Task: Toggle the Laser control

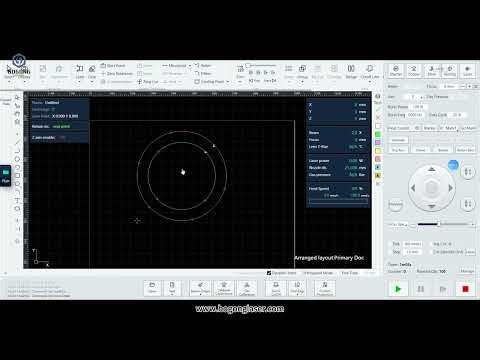Action: 468,71
